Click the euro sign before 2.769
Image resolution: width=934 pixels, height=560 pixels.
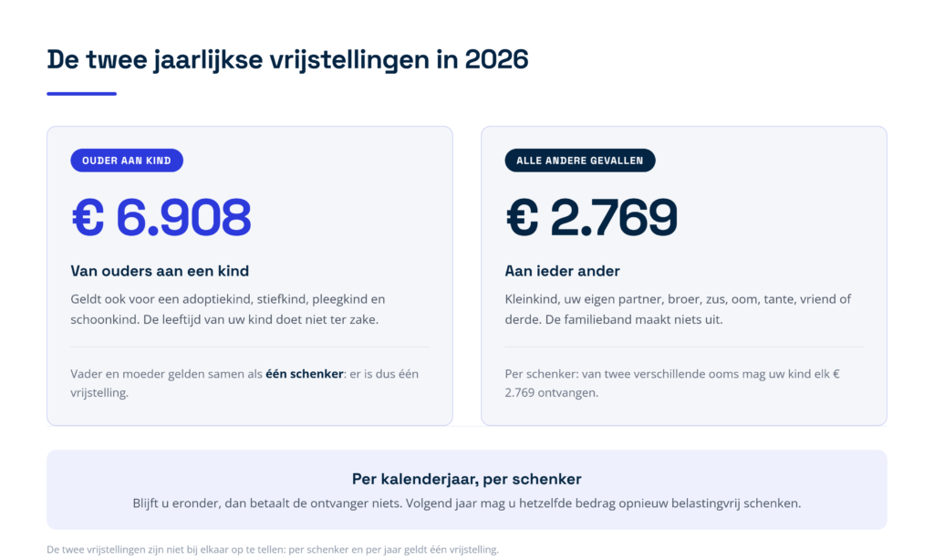point(523,217)
